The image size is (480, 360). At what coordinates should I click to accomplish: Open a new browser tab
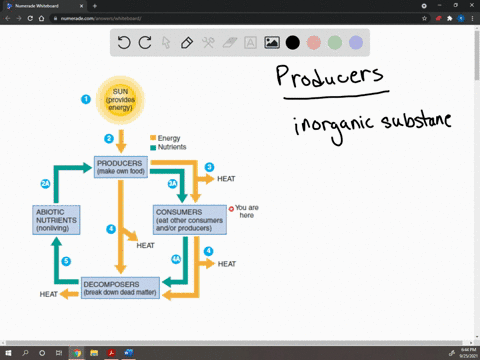95,6
